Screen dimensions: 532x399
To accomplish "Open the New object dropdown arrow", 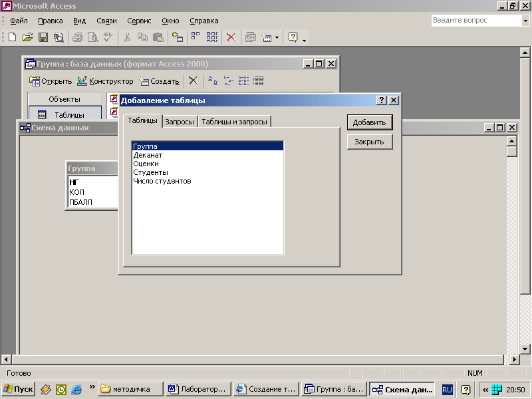I will coord(277,37).
